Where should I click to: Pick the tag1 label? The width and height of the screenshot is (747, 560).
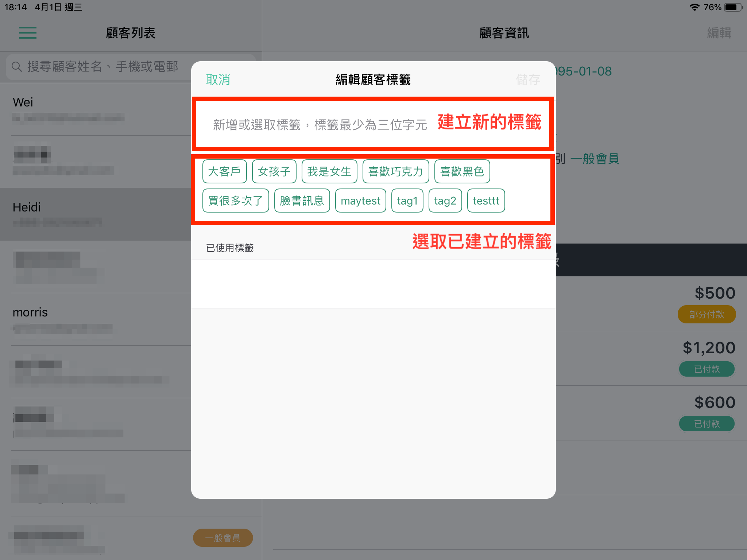coord(407,201)
